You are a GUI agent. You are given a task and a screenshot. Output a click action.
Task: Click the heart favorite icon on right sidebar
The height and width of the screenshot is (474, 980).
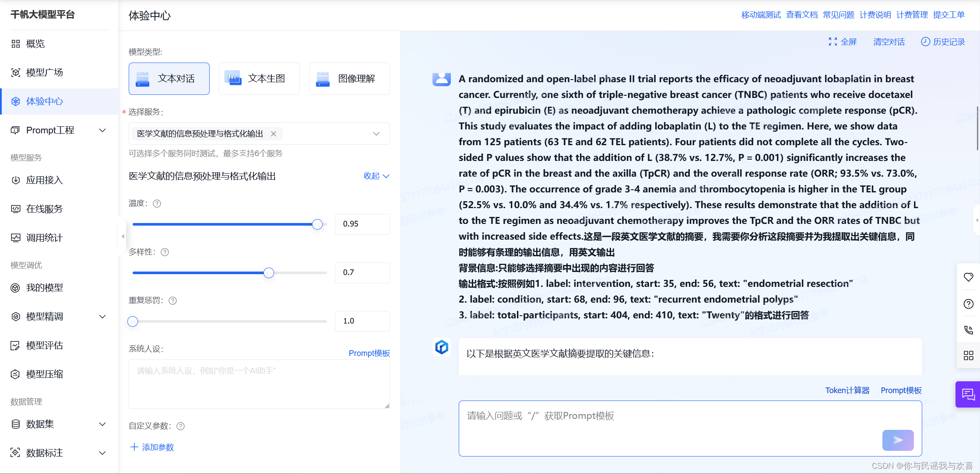click(x=968, y=277)
